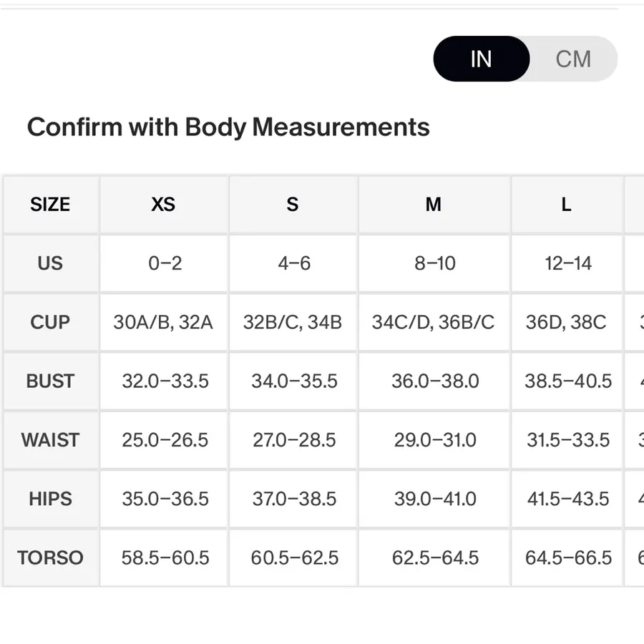Click the BUST row label
644x644 pixels.
pyautogui.click(x=51, y=381)
